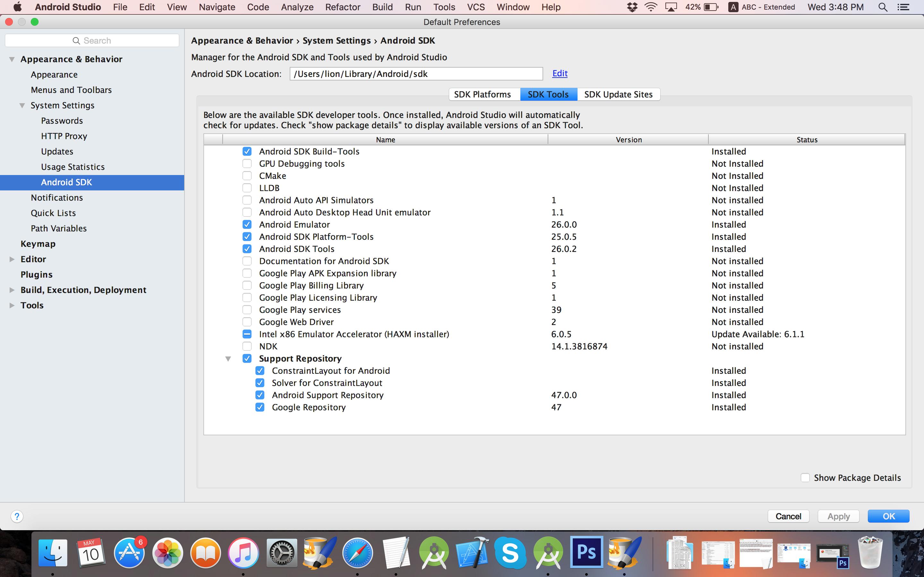
Task: Open Safari from the dock
Action: [x=357, y=553]
